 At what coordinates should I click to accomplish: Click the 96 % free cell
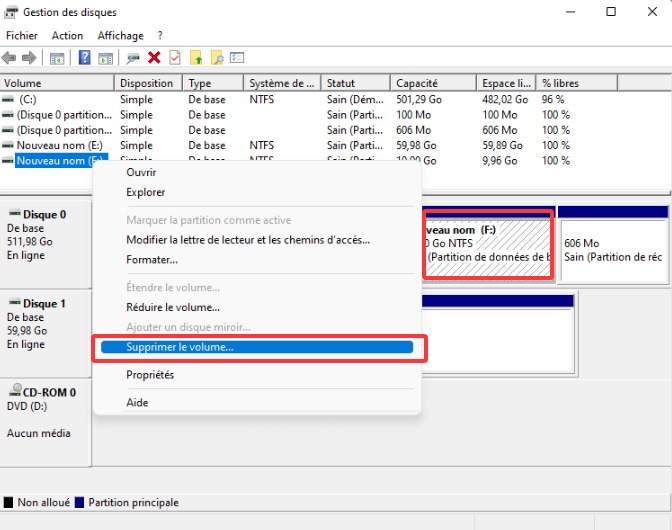pos(553,99)
